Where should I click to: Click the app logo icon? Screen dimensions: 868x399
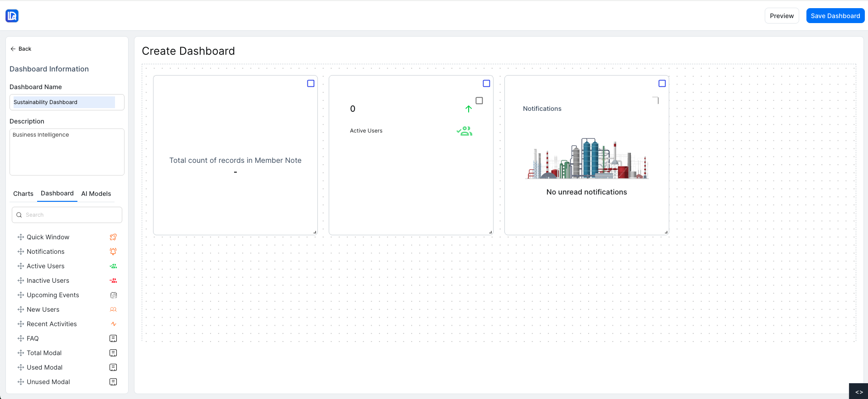(x=12, y=16)
